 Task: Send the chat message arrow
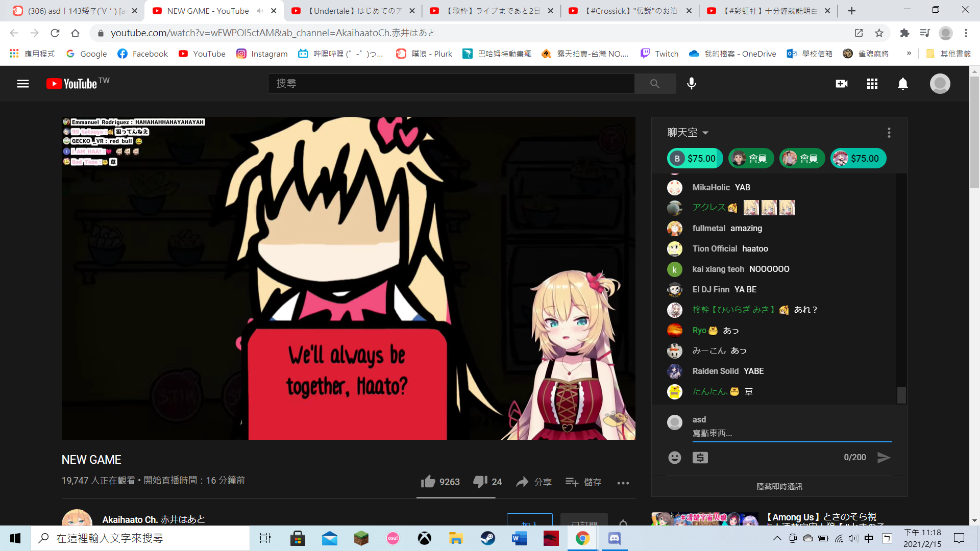pyautogui.click(x=884, y=458)
